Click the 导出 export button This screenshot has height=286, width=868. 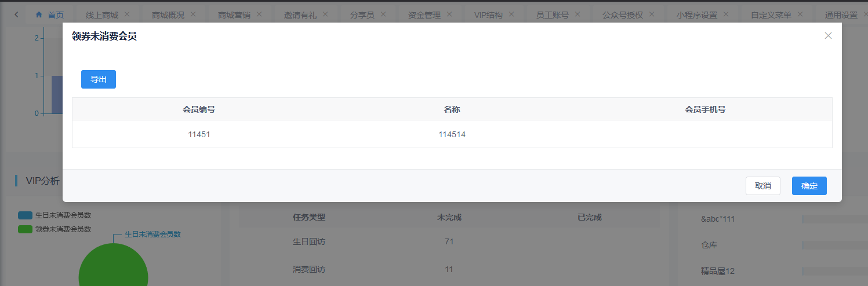pyautogui.click(x=99, y=79)
